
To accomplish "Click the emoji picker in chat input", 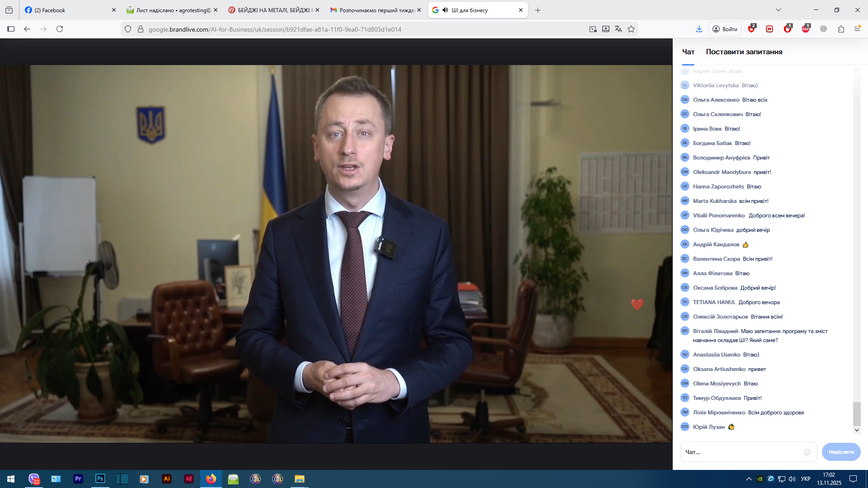I will click(x=807, y=452).
